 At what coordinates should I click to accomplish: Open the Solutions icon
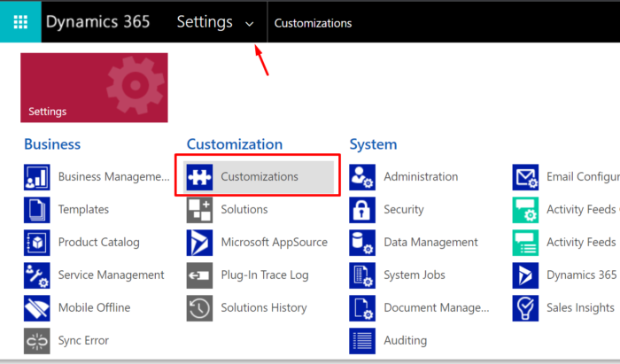coord(200,210)
